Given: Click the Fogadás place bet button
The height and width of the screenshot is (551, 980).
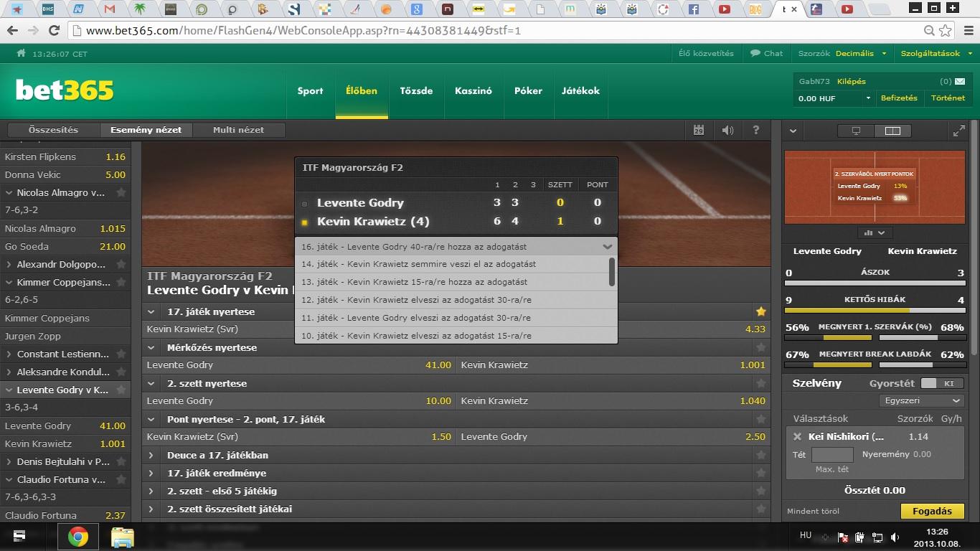Looking at the screenshot, I should (x=932, y=511).
